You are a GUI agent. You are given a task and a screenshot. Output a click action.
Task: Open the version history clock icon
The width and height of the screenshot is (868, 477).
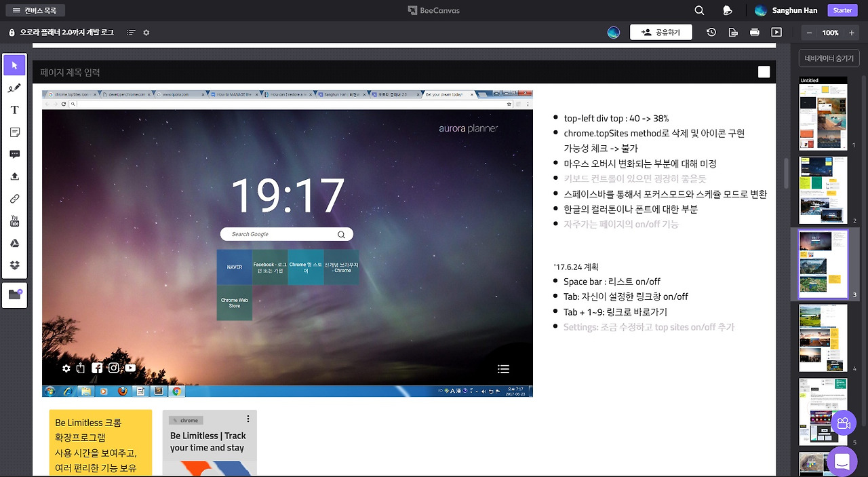[711, 32]
